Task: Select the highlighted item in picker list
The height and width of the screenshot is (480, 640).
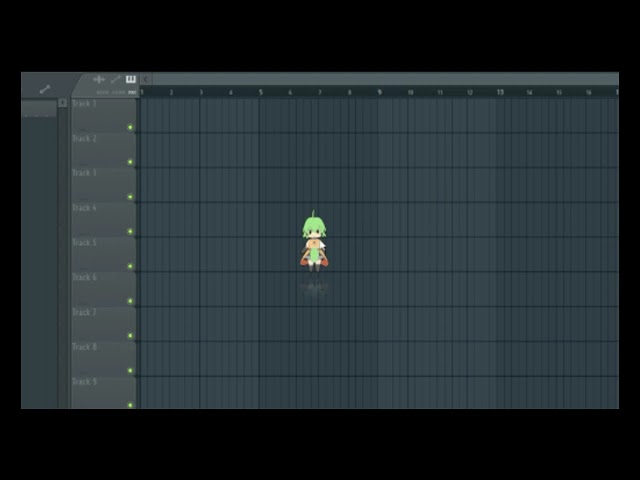Action: [x=39, y=109]
